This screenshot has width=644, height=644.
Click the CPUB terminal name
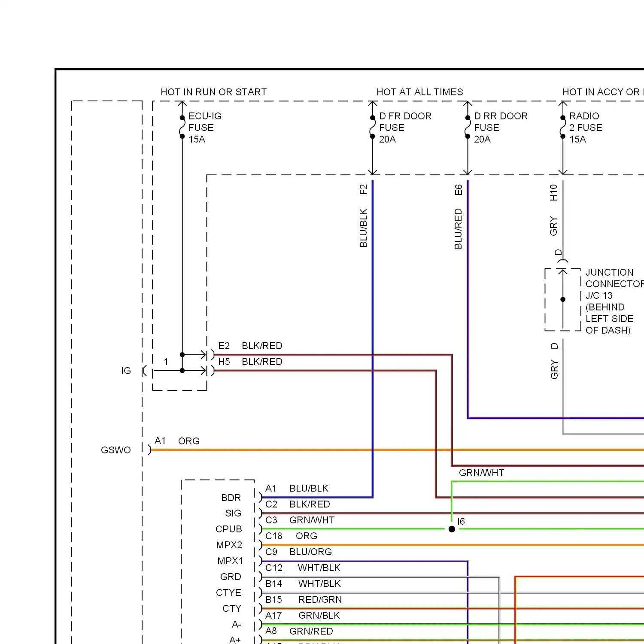(x=229, y=529)
